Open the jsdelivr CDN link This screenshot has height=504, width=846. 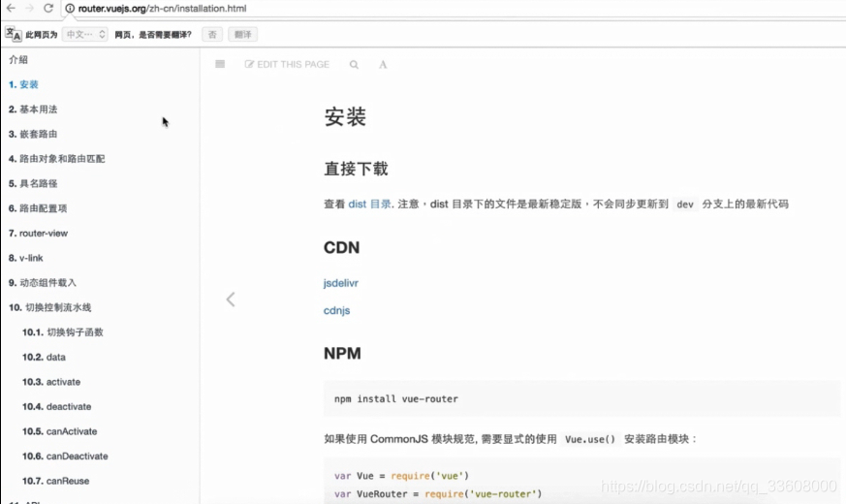point(341,283)
